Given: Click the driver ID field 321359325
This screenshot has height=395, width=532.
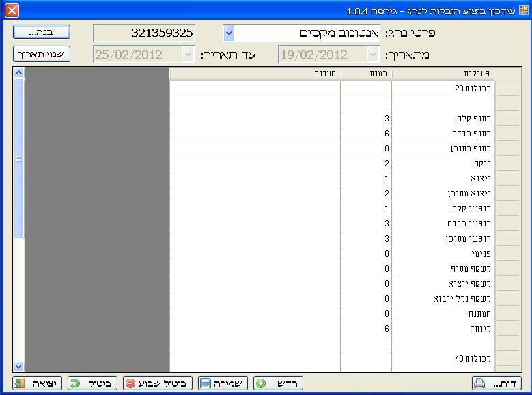Looking at the screenshot, I should 144,33.
